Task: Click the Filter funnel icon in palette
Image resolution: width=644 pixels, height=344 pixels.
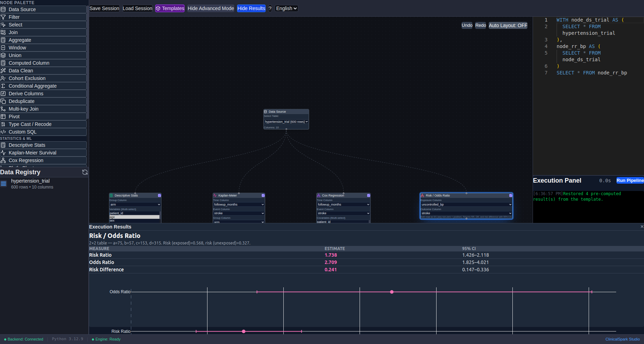Action: (3, 17)
